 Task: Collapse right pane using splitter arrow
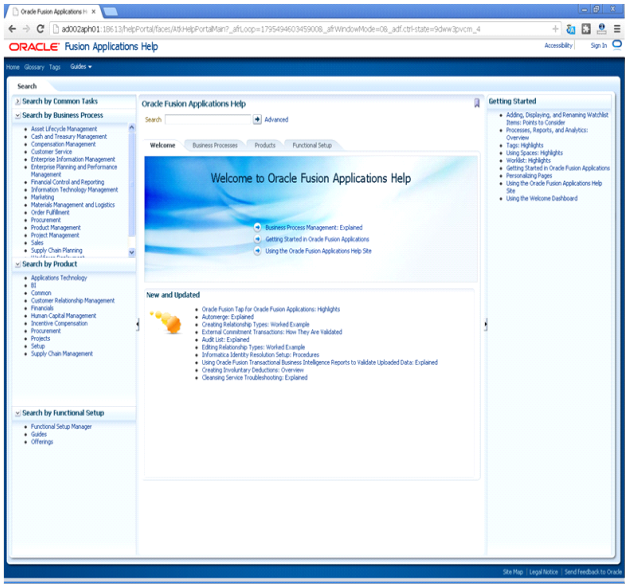[485, 324]
